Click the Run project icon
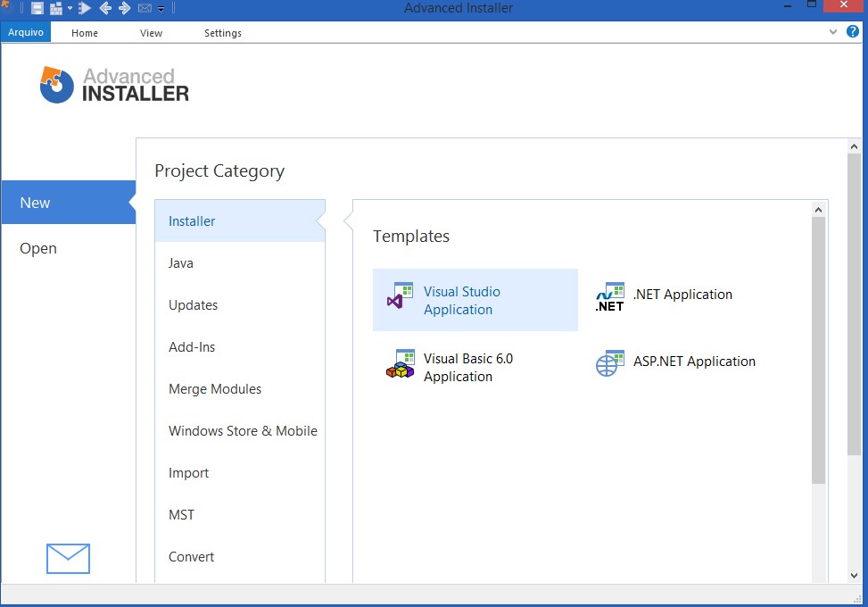The height and width of the screenshot is (607, 868). (85, 8)
